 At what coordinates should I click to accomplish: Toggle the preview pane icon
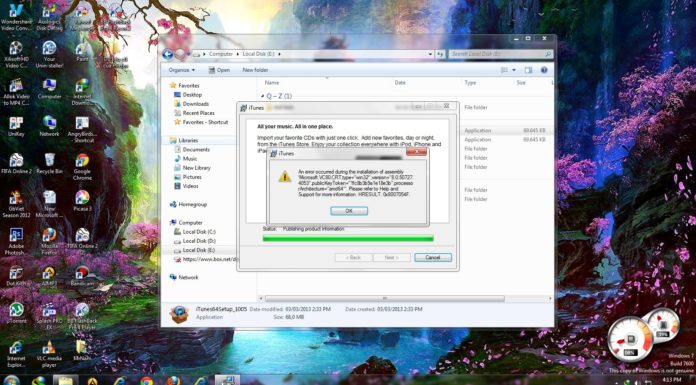(x=528, y=70)
